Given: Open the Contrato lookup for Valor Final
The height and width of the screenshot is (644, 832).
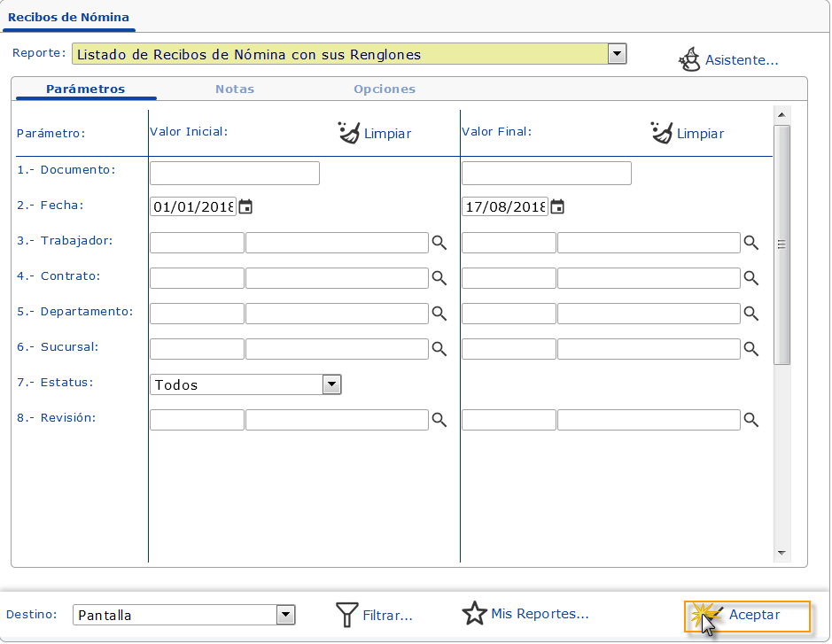Looking at the screenshot, I should click(x=751, y=277).
